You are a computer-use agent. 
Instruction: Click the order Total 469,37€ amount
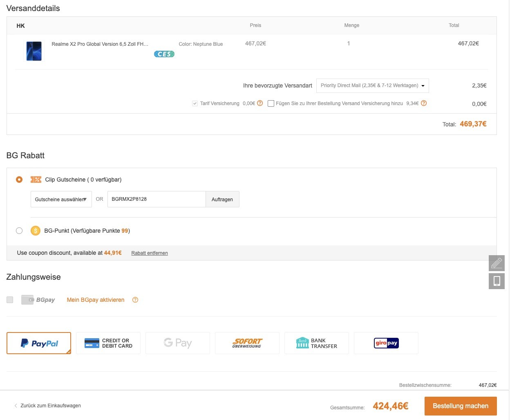[473, 124]
